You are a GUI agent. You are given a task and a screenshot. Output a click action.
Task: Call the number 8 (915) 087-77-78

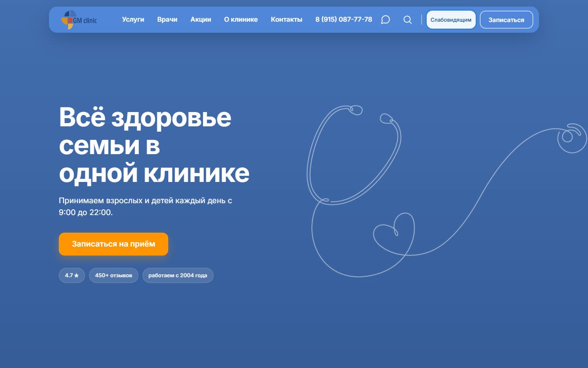click(343, 19)
